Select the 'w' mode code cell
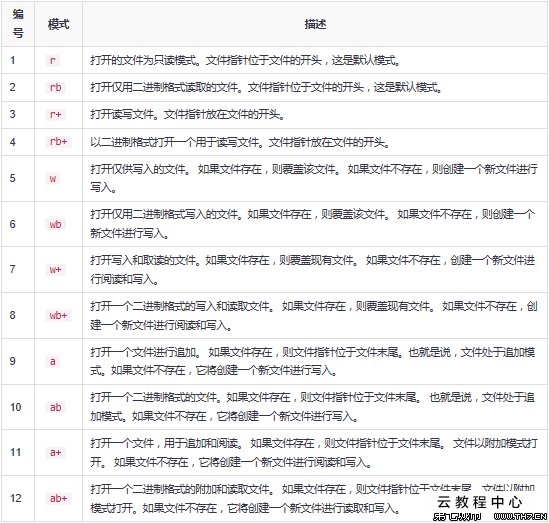This screenshot has height=523, width=549. (x=53, y=179)
